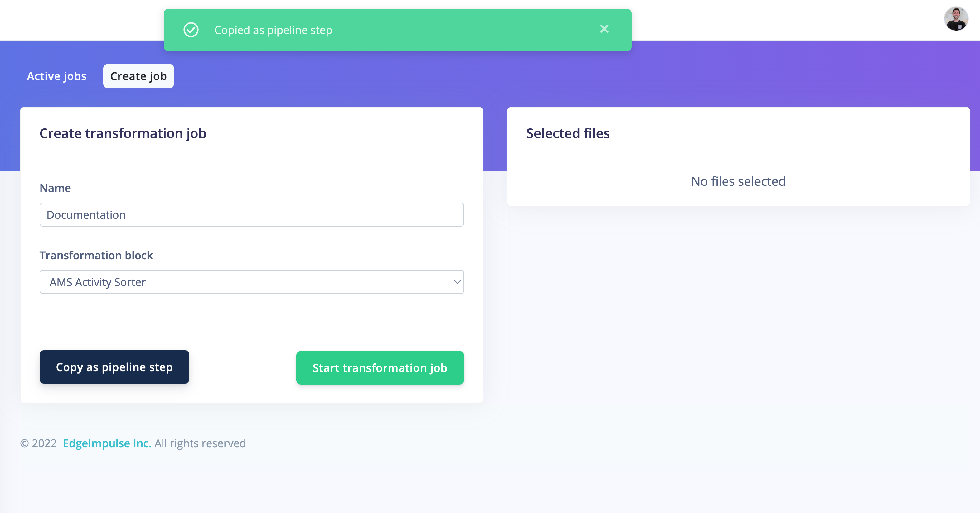980x513 pixels.
Task: Open the Transformation block dropdown
Action: (x=251, y=282)
